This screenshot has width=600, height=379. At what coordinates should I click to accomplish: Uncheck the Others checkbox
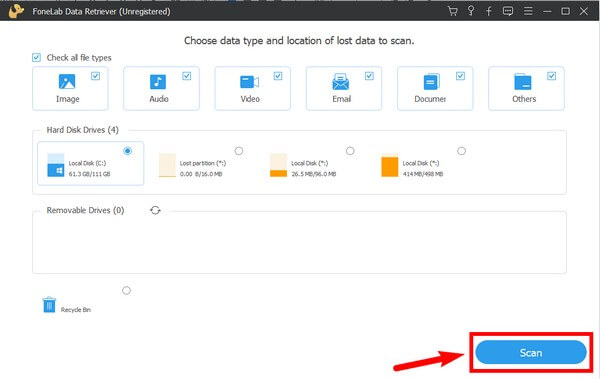pyautogui.click(x=551, y=76)
